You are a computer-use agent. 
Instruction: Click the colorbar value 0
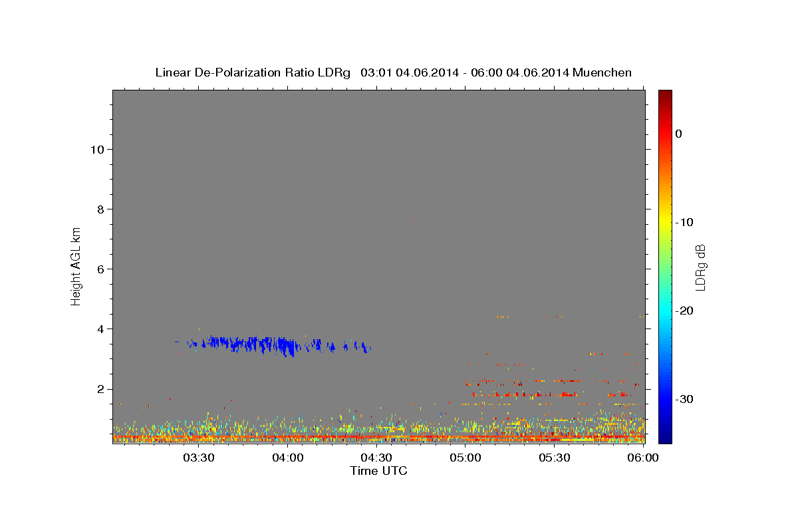click(679, 134)
